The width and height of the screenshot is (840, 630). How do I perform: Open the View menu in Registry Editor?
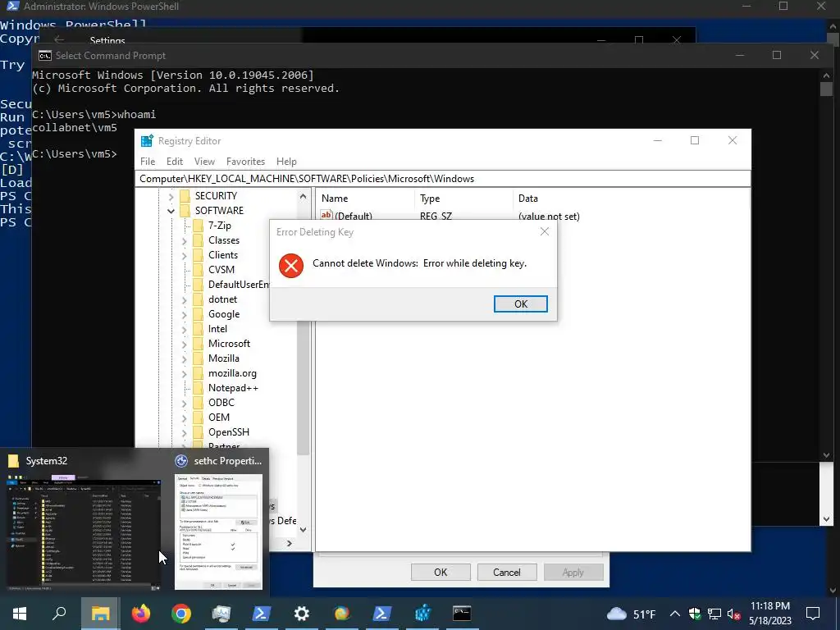[x=204, y=162]
